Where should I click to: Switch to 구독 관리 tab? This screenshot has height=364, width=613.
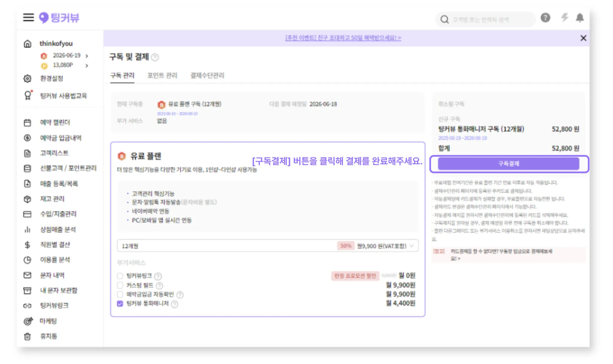[122, 75]
